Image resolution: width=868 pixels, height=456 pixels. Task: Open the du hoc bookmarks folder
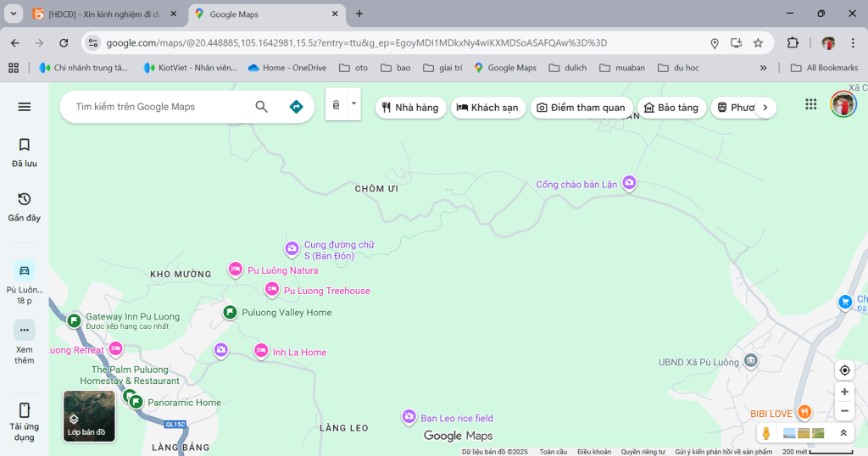pos(678,68)
